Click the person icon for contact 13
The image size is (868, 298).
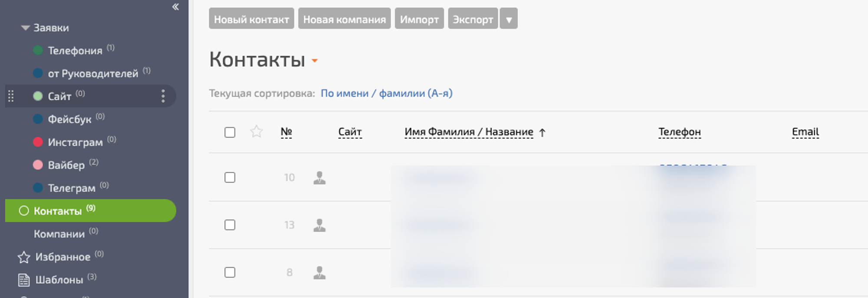coord(319,225)
